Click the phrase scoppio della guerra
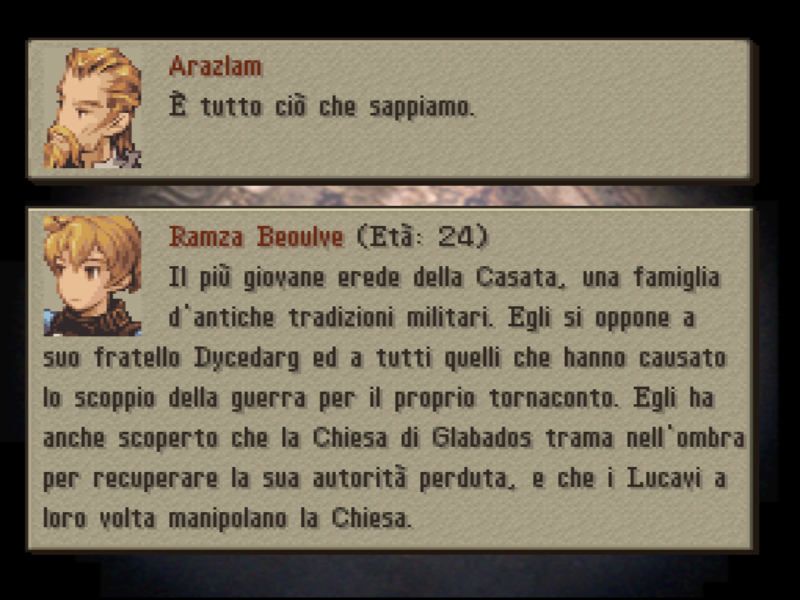This screenshot has width=800, height=600. tap(190, 398)
